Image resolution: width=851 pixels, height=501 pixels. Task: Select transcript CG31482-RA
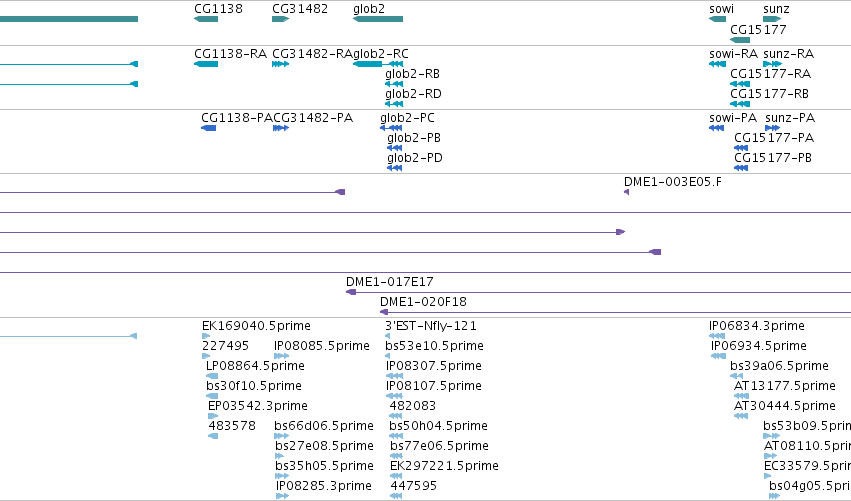point(312,54)
